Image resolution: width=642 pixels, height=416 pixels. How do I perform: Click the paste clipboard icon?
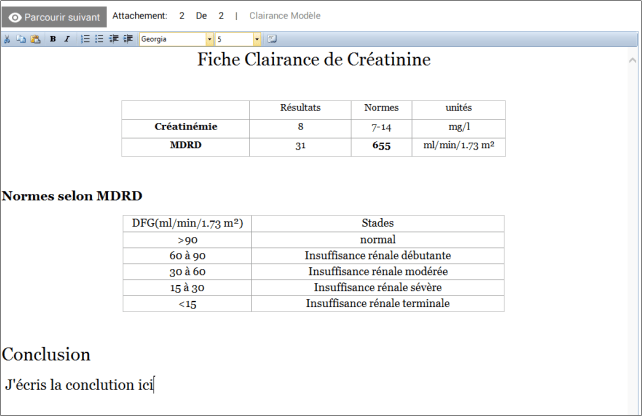click(35, 39)
